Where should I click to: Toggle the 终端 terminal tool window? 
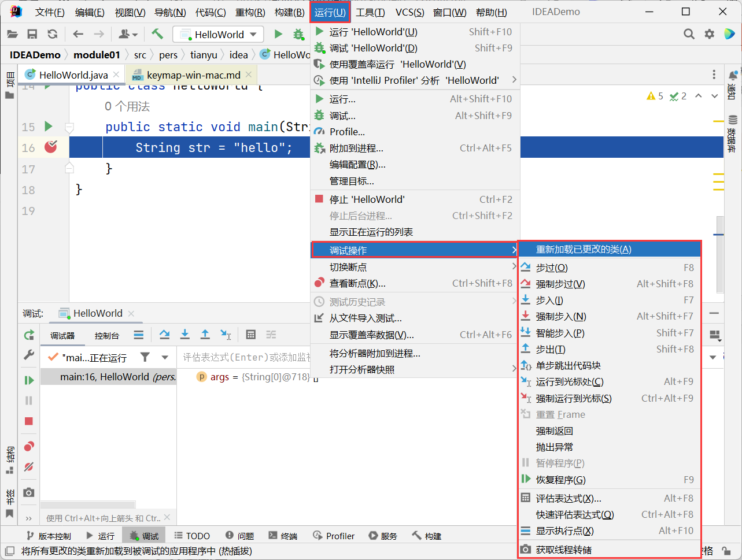coord(283,536)
